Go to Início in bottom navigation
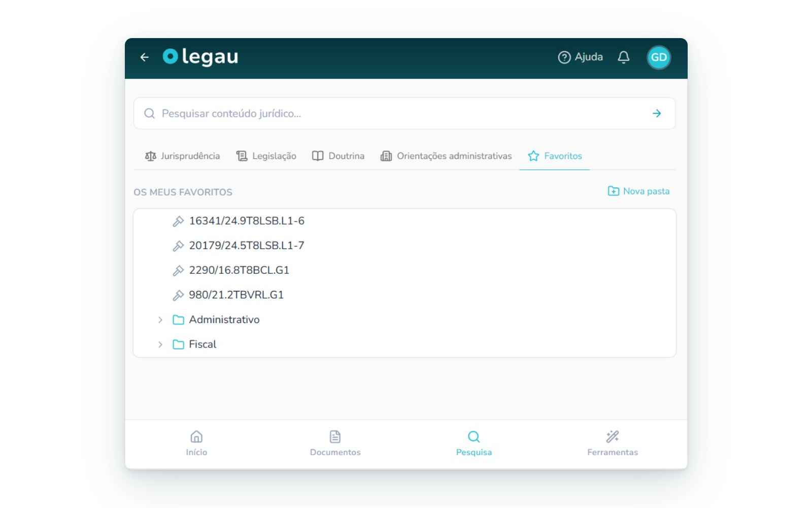The height and width of the screenshot is (508, 812). pyautogui.click(x=196, y=443)
